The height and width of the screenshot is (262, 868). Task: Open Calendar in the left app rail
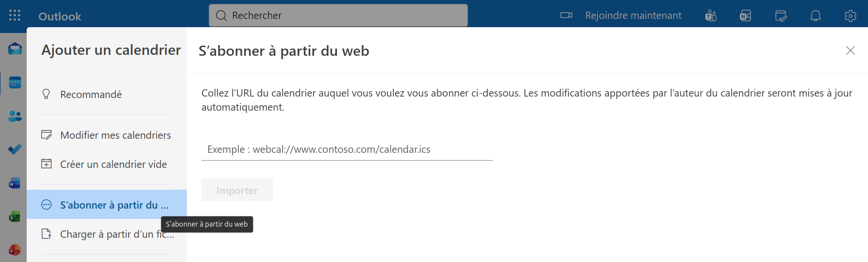click(x=15, y=82)
